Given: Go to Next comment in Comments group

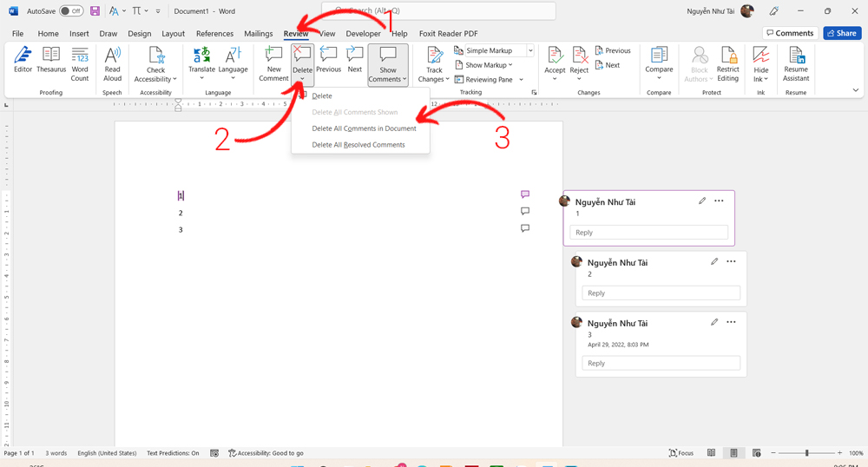Looking at the screenshot, I should point(354,60).
